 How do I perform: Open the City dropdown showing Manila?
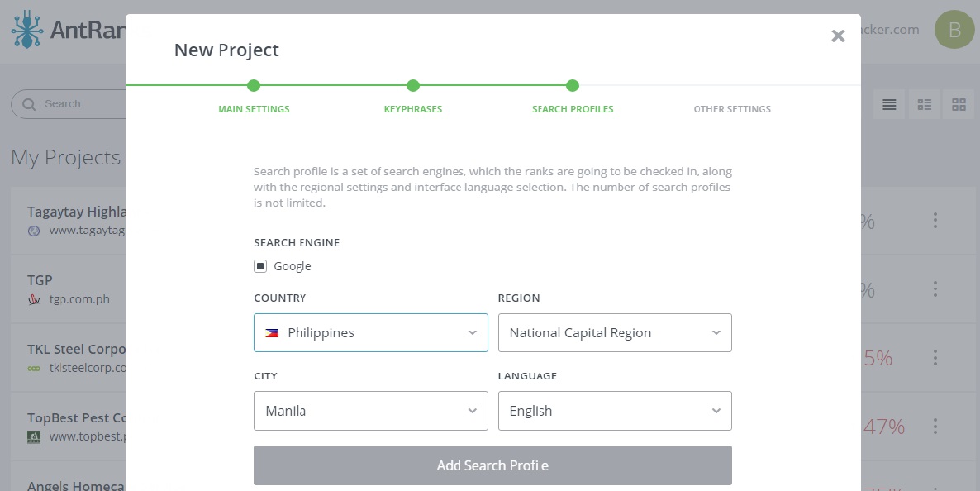370,411
